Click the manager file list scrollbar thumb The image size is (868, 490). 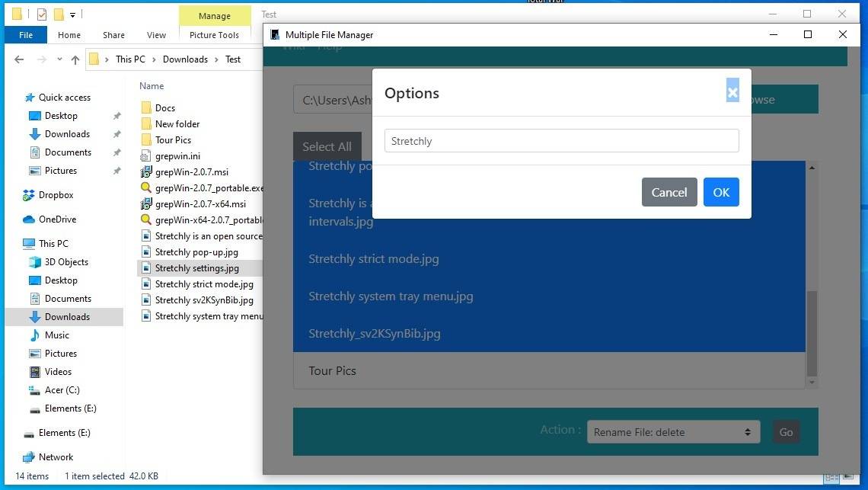[x=812, y=334]
